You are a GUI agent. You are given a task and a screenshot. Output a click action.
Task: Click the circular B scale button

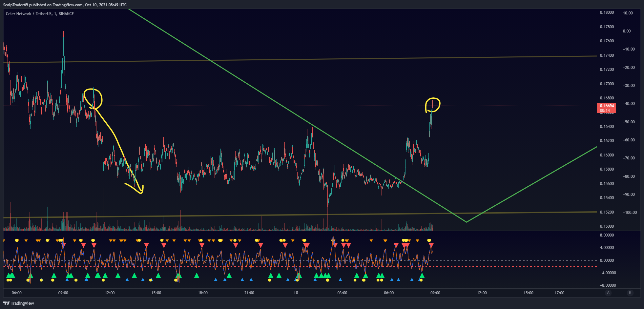coord(630,293)
